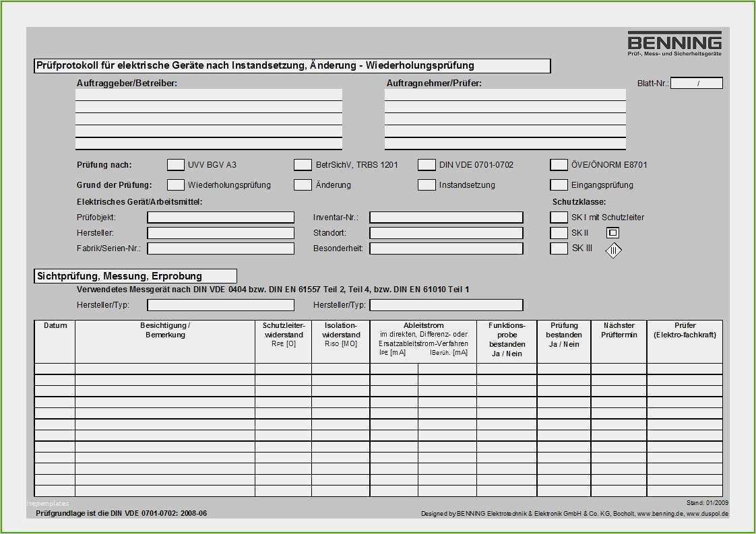Click the Prüfer (Elektro-fachkraft) header

[x=685, y=341]
